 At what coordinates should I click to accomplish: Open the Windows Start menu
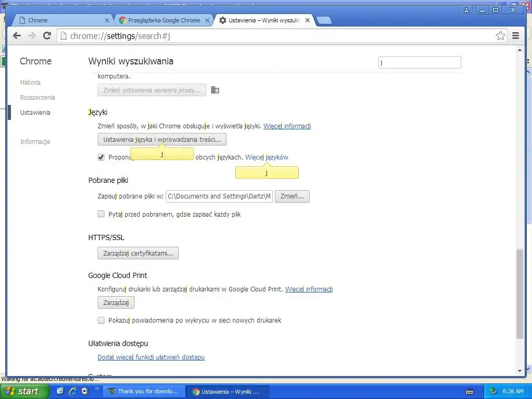point(24,391)
